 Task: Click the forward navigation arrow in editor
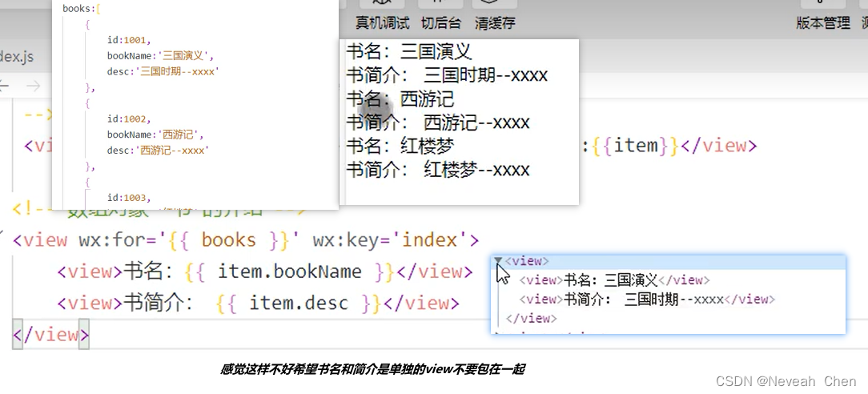pyautogui.click(x=33, y=86)
